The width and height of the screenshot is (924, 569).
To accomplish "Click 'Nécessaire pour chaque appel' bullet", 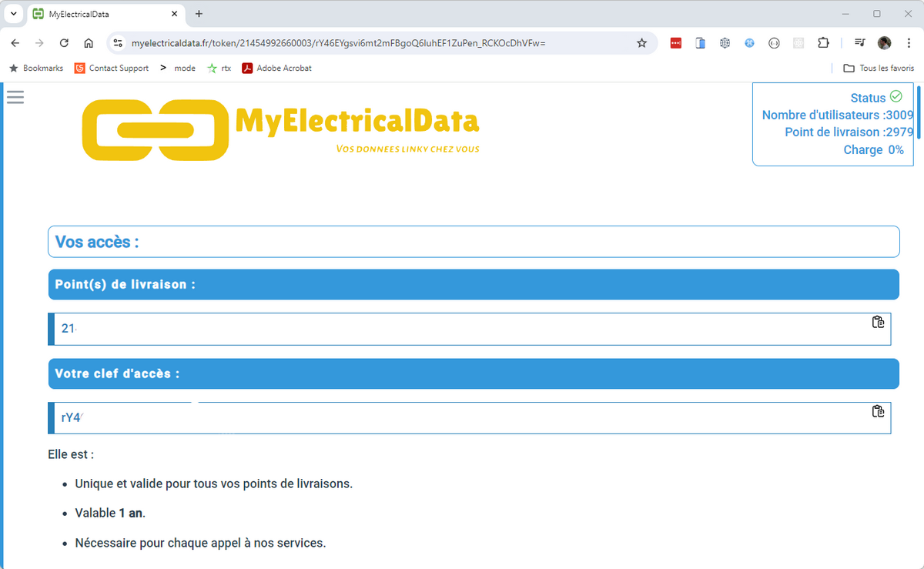I will 200,544.
